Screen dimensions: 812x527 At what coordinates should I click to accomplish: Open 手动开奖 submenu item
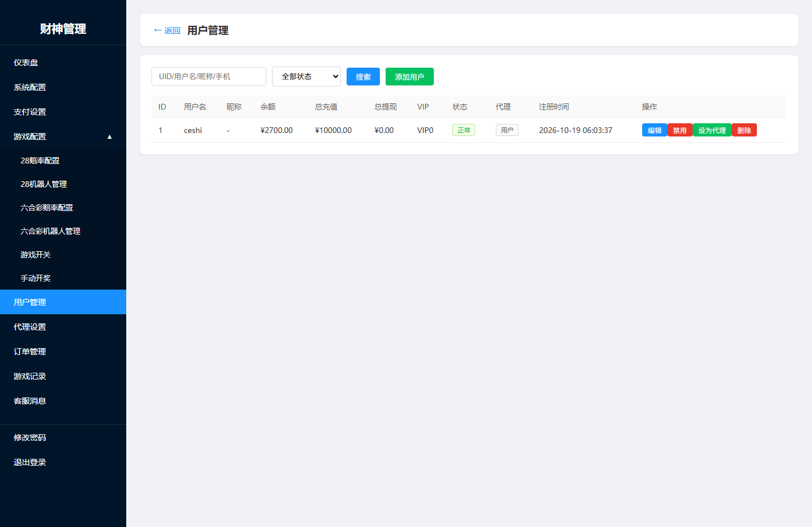[x=63, y=278]
